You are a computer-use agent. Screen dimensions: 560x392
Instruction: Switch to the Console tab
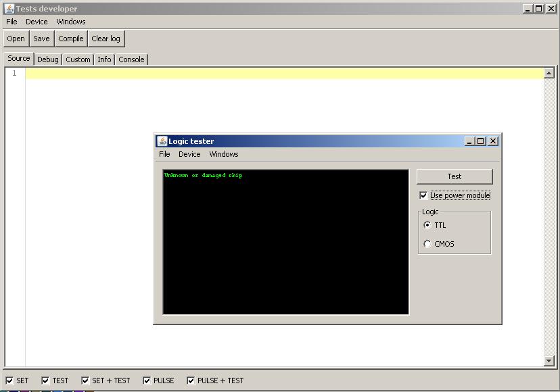click(x=131, y=59)
